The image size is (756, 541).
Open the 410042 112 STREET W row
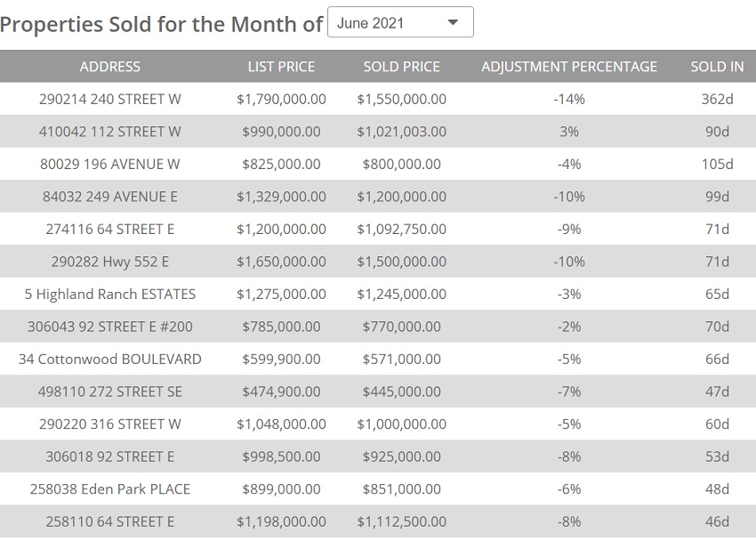[x=109, y=132]
